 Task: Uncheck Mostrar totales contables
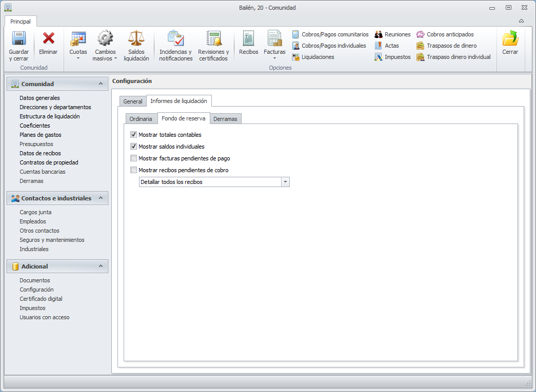[134, 135]
